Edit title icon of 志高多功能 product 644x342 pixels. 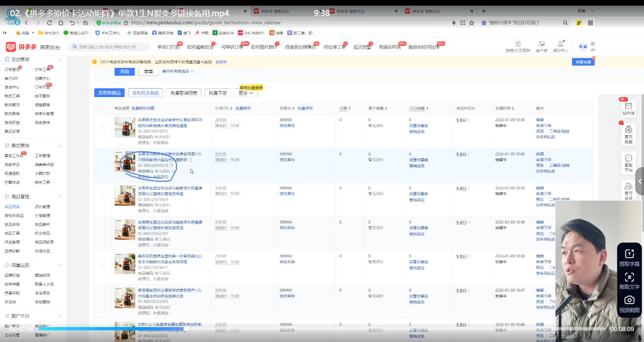point(191,160)
